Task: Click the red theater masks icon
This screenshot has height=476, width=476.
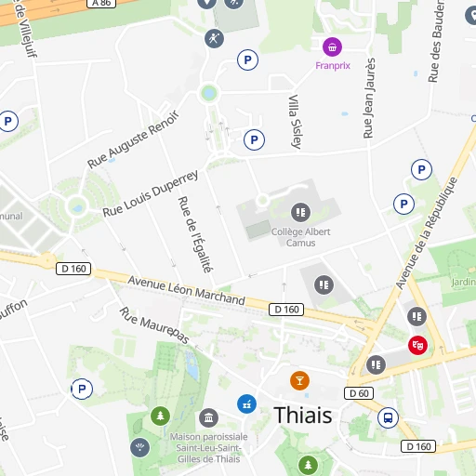Action: click(x=417, y=345)
